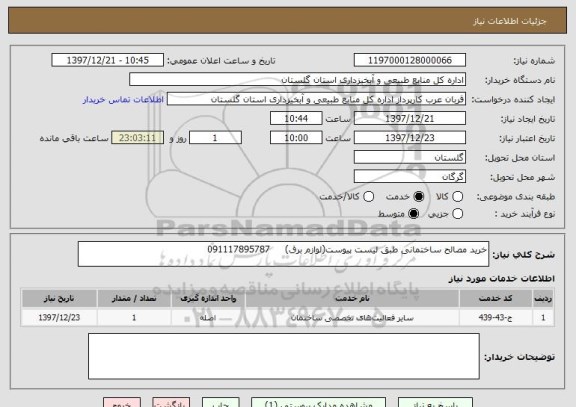This screenshot has height=407, width=576.
Task: Click the buyer notes text area
Action: click(284, 356)
